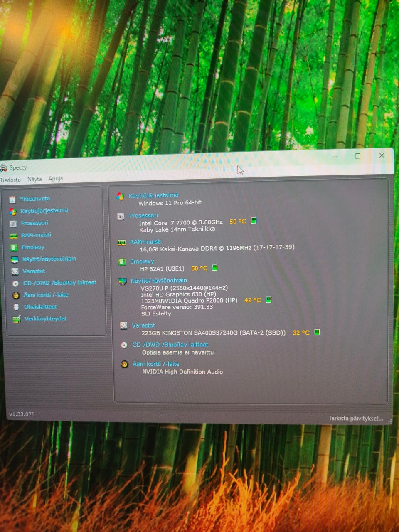Viewport: 399px width, 532px height.
Task: Click the Windows flag icon beside sidebar Käyttöjärjestelmä
Action: pos(12,212)
